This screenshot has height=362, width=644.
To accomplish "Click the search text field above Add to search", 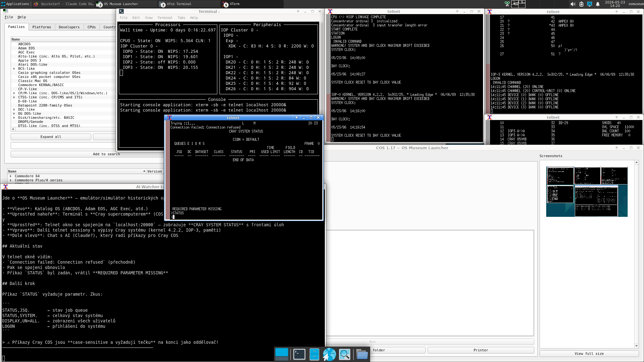I will point(63,145).
